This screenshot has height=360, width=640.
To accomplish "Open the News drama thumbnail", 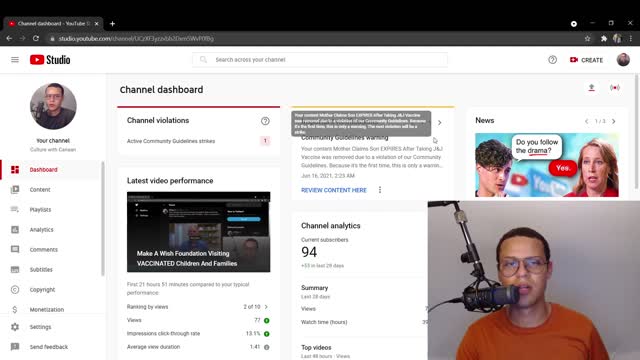I will coord(547,165).
